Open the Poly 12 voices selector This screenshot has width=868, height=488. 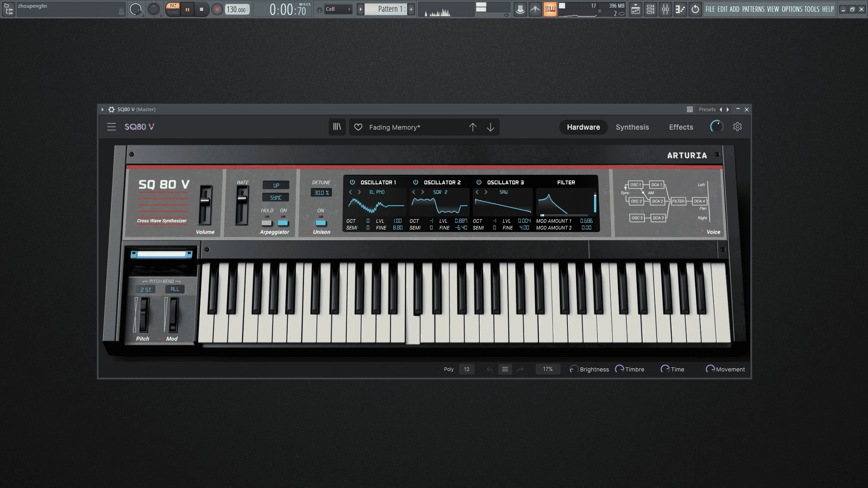[467, 370]
